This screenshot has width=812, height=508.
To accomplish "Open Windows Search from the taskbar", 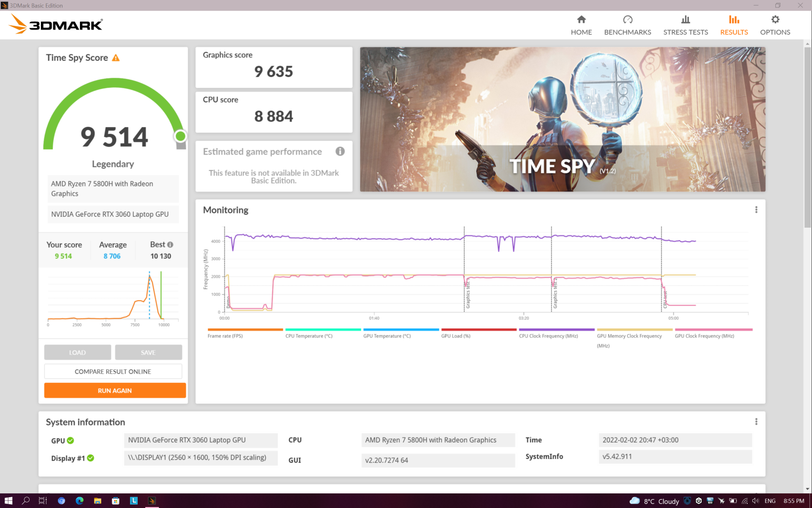I will pyautogui.click(x=26, y=501).
